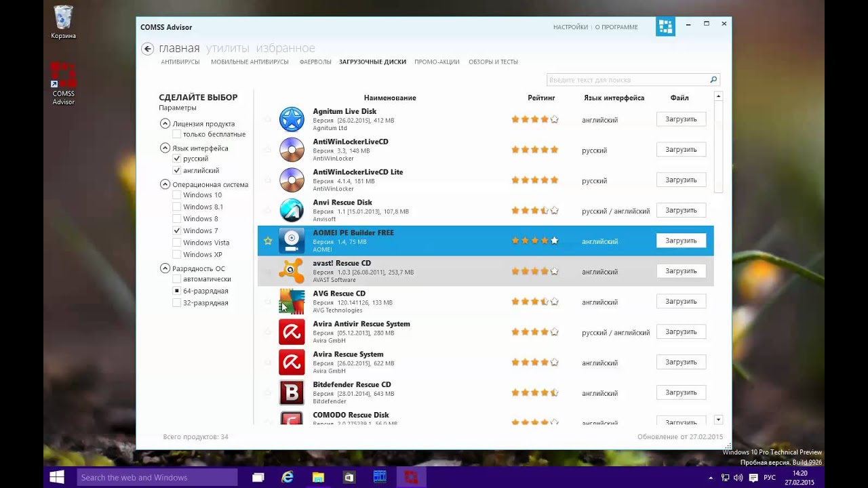Image resolution: width=868 pixels, height=488 pixels.
Task: Open the Recycle Bin desktop icon
Action: click(x=63, y=22)
